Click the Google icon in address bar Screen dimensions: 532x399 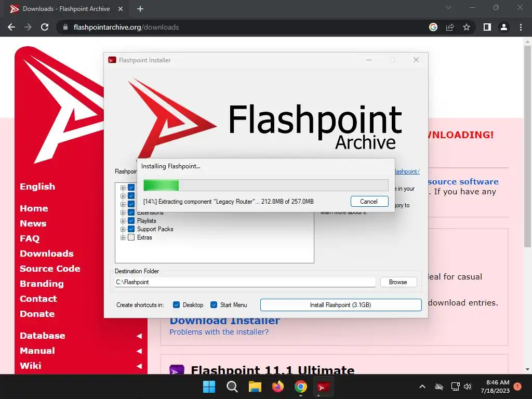(433, 27)
